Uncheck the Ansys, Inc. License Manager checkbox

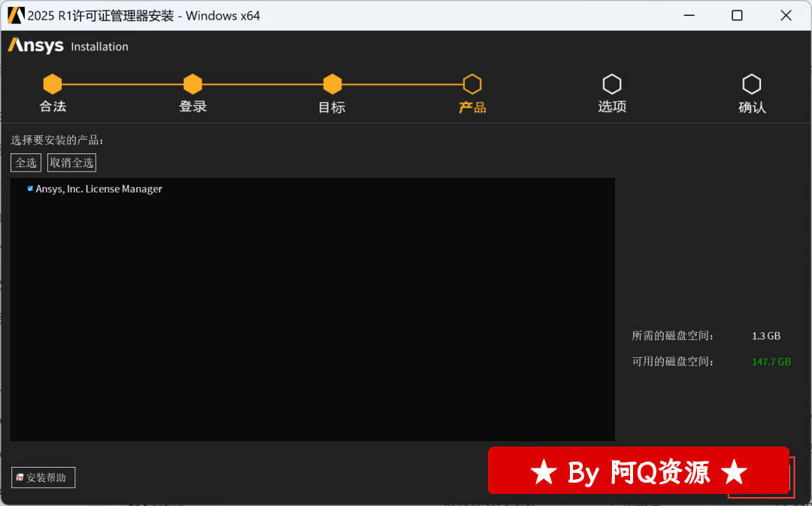coord(30,189)
